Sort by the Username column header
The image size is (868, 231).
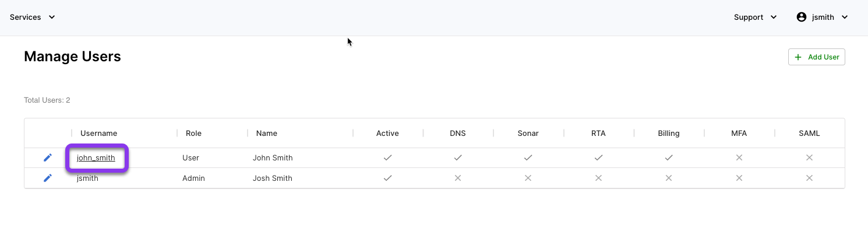98,133
